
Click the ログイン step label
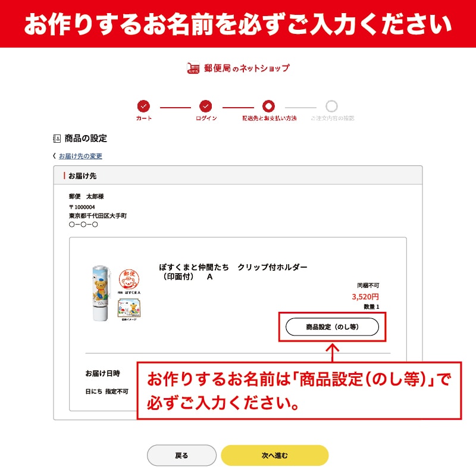[x=206, y=118]
